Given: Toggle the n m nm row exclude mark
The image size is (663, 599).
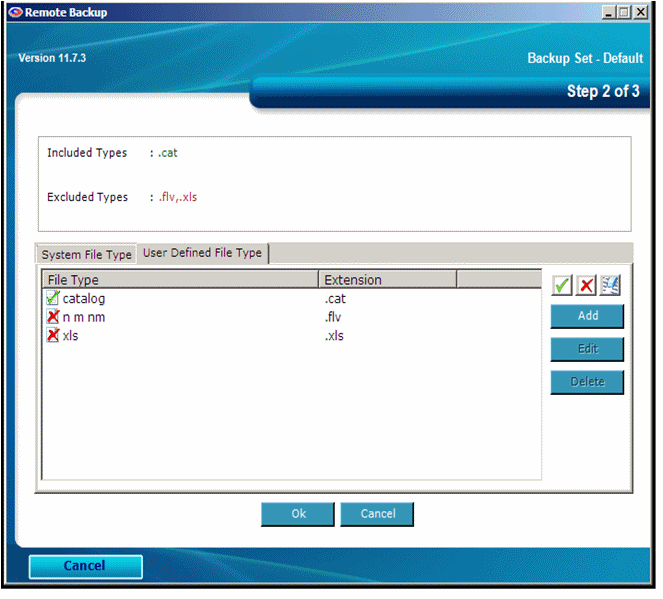Looking at the screenshot, I should [x=53, y=319].
